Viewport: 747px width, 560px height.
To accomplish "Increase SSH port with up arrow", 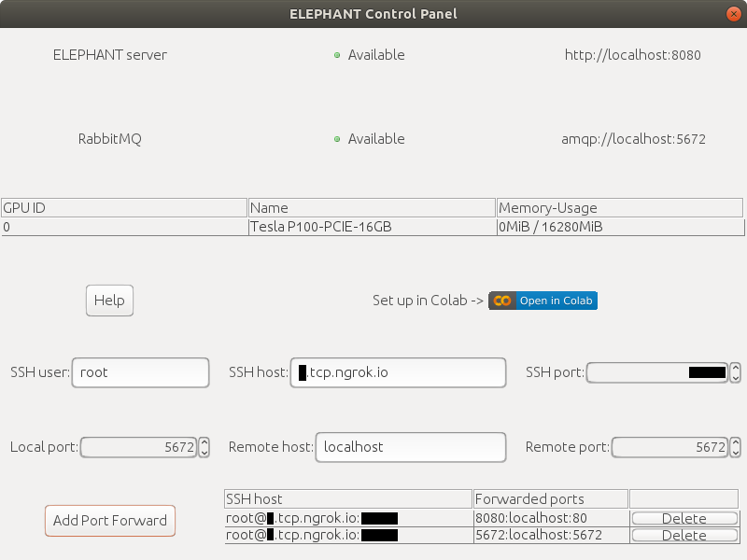I will coord(736,368).
